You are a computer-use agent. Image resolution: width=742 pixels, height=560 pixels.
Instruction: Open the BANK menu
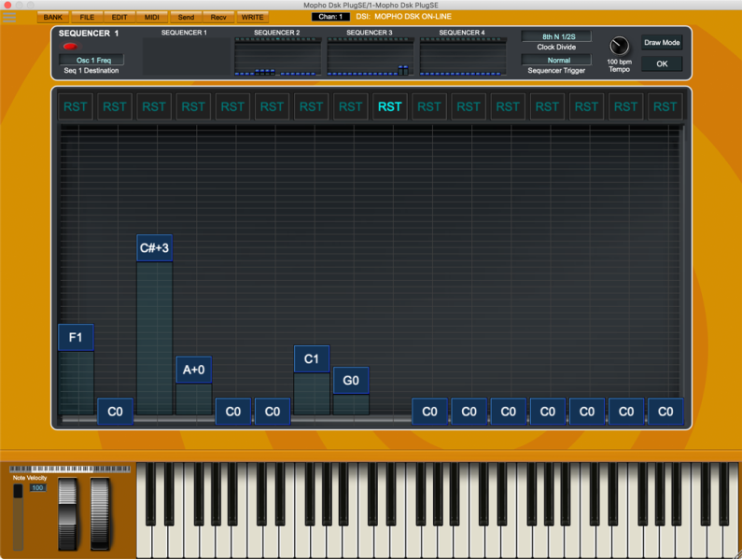54,17
